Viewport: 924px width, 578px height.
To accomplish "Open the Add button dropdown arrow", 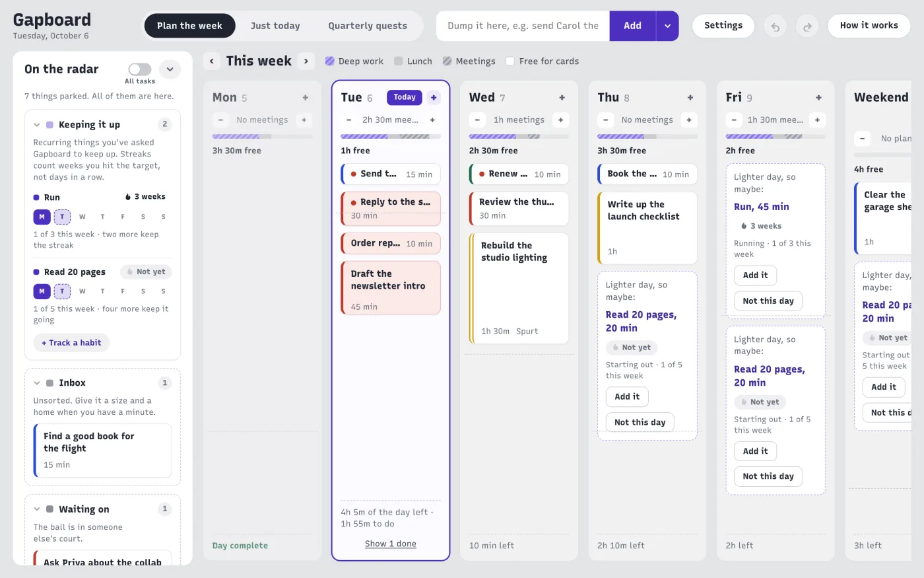I will pyautogui.click(x=667, y=26).
